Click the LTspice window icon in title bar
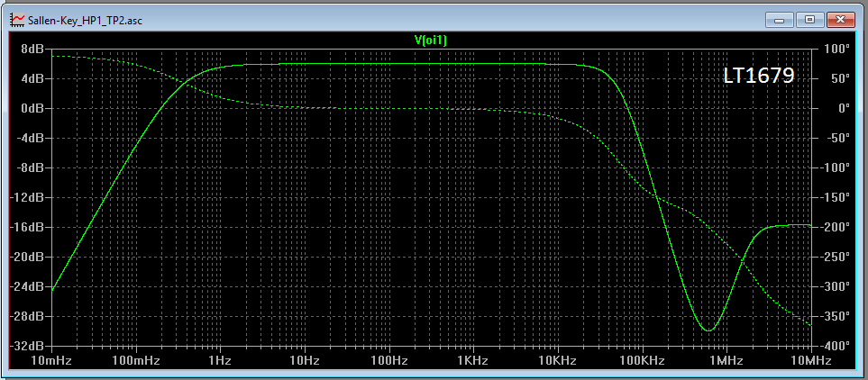The height and width of the screenshot is (380, 868). point(17,19)
